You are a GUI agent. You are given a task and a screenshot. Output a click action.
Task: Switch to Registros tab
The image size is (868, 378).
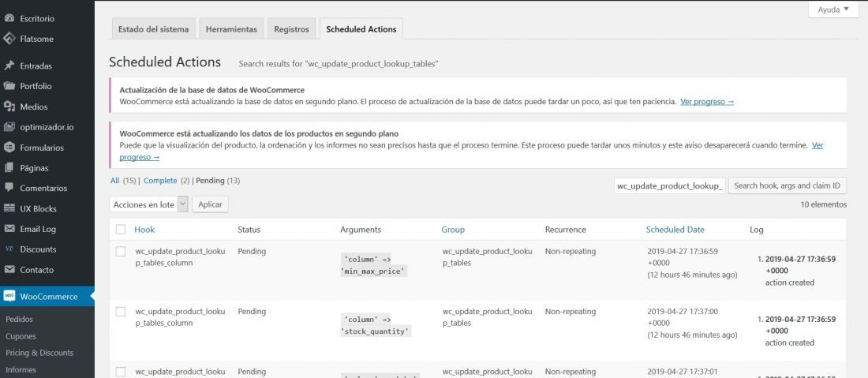(x=292, y=29)
